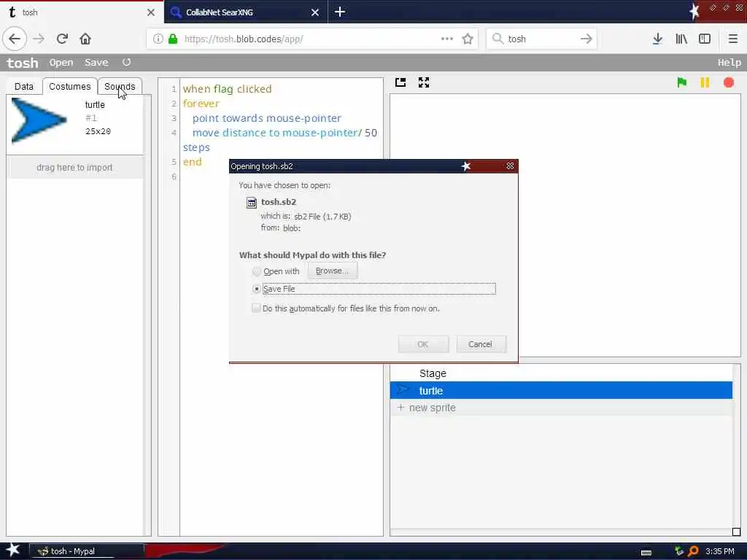The image size is (747, 560).
Task: Pause the project with yellow pause icon
Action: tap(705, 82)
